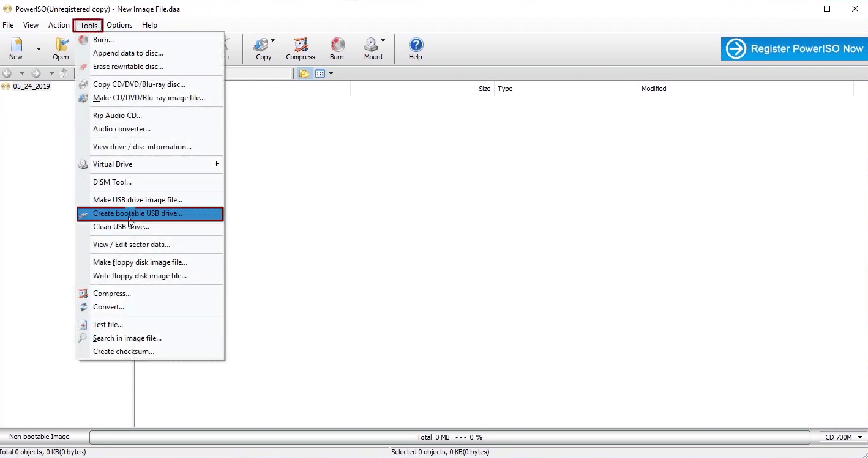Open the File menu
The height and width of the screenshot is (458, 868).
[x=8, y=25]
